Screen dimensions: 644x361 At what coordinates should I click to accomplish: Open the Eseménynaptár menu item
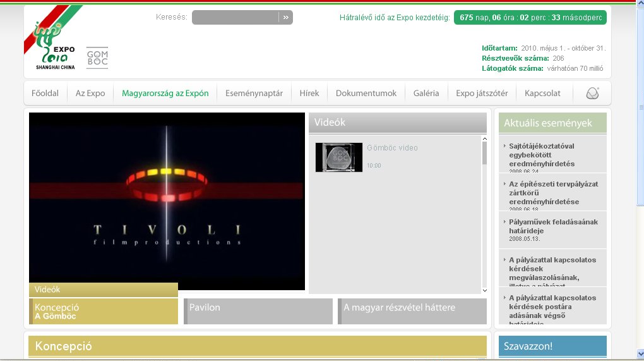point(254,94)
